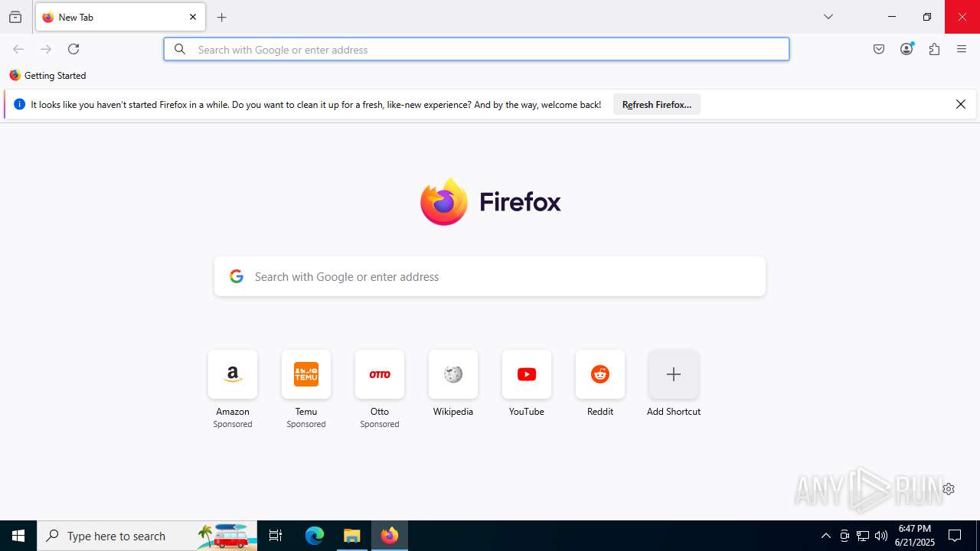Reload the current page
Screen dimensions: 980x551
(x=73, y=49)
